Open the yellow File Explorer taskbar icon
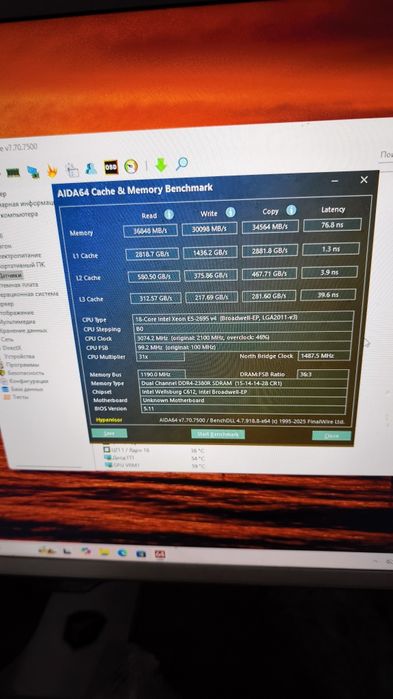Screen dimensions: 393x699 coord(105,552)
